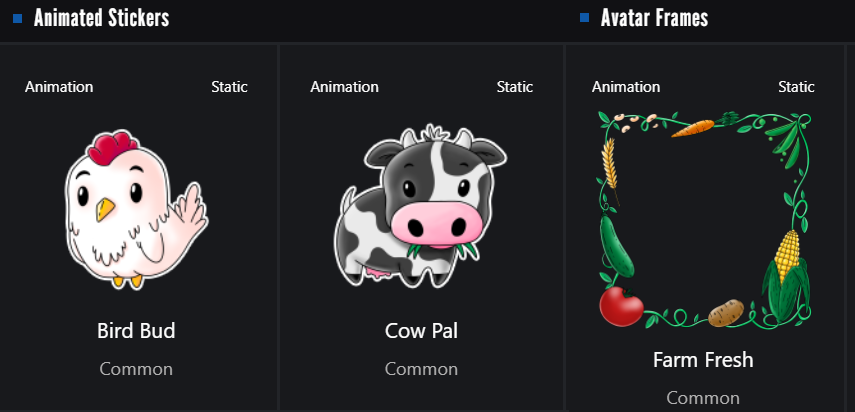Select Static for the Cow Pal sticker
The width and height of the screenshot is (855, 412).
coord(515,87)
